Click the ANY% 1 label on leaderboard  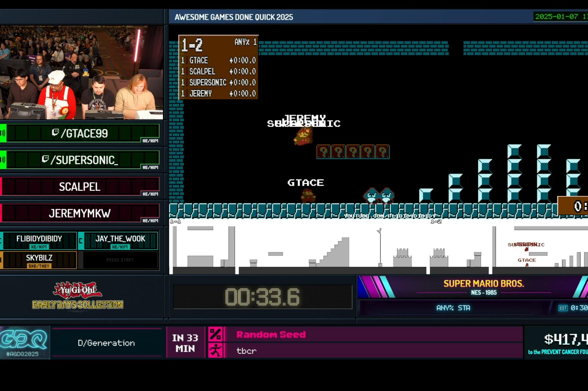[x=246, y=42]
